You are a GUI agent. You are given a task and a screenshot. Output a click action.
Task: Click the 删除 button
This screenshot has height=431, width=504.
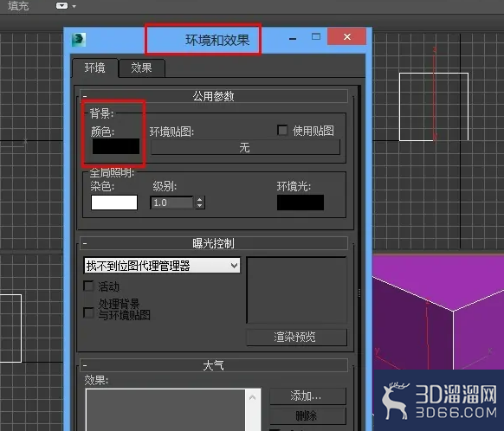pos(307,416)
